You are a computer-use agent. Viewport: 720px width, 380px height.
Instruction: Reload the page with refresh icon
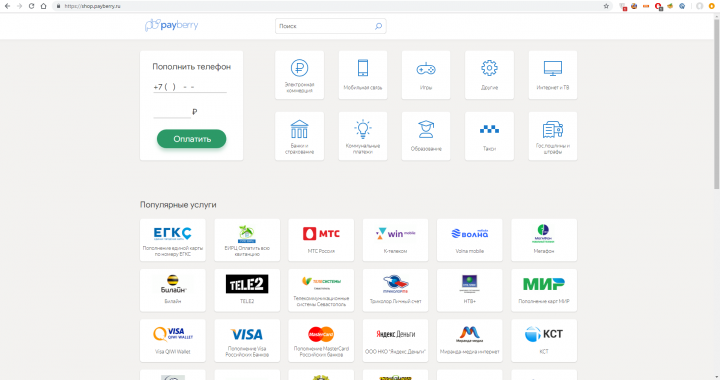click(31, 6)
